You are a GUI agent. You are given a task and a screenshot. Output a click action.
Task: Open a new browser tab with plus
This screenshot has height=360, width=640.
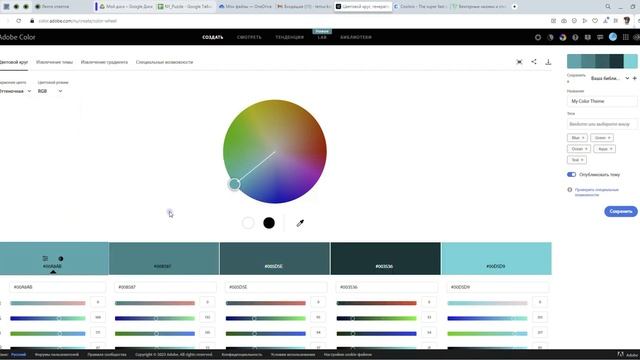pyautogui.click(x=514, y=7)
